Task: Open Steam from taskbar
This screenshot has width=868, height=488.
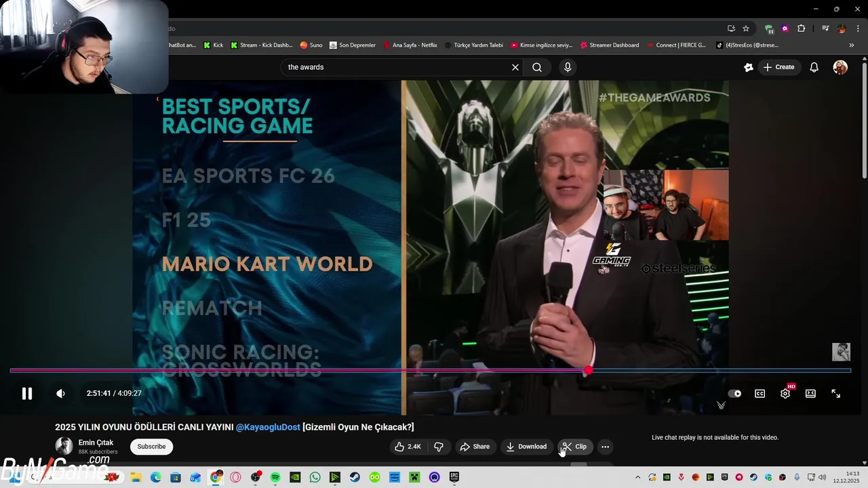Action: tap(355, 477)
